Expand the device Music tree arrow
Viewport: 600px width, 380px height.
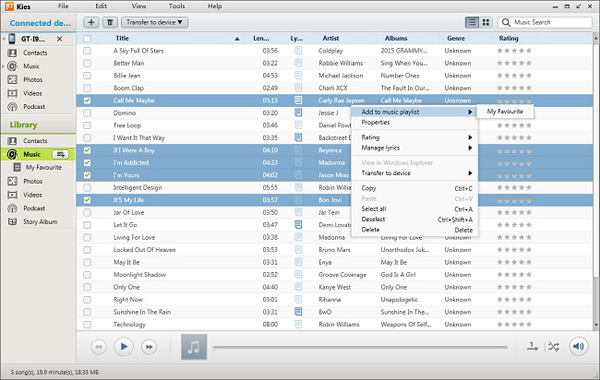click(x=3, y=66)
